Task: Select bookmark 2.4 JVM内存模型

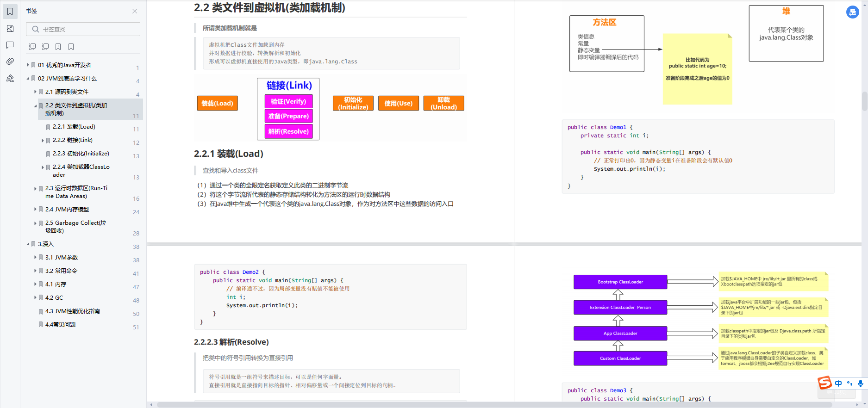Action: [x=67, y=210]
